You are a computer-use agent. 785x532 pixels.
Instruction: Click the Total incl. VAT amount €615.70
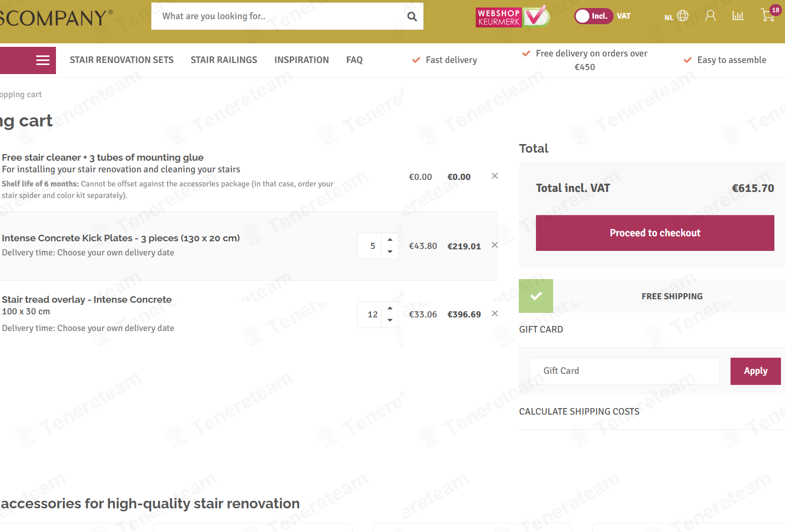tap(753, 188)
